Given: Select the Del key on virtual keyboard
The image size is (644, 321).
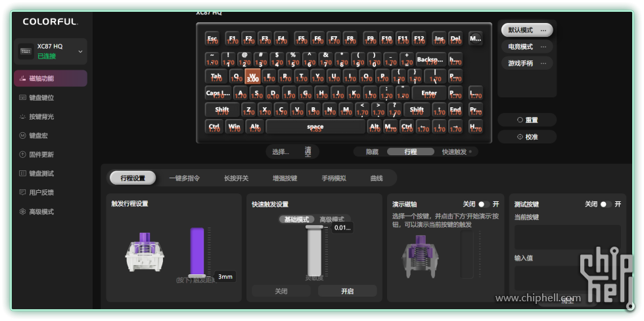Looking at the screenshot, I should pos(455,39).
